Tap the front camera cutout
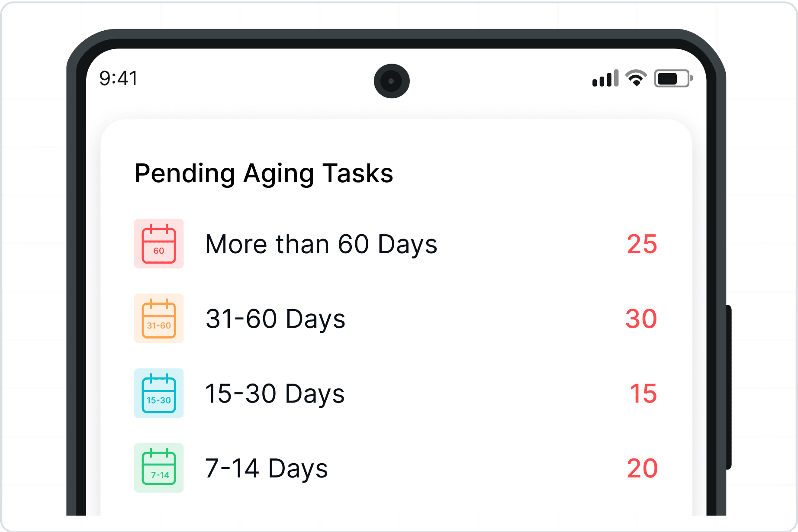Screen dimensions: 798x532 [x=392, y=81]
